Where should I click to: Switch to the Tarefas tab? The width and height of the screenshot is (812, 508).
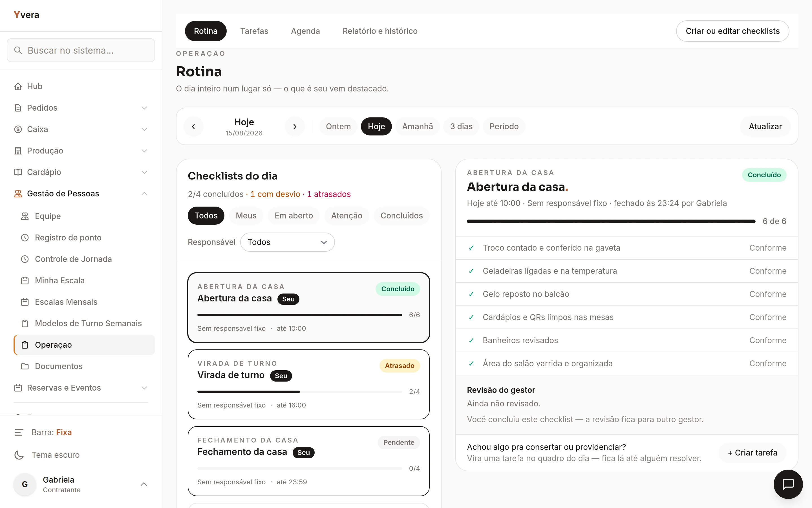(x=254, y=31)
